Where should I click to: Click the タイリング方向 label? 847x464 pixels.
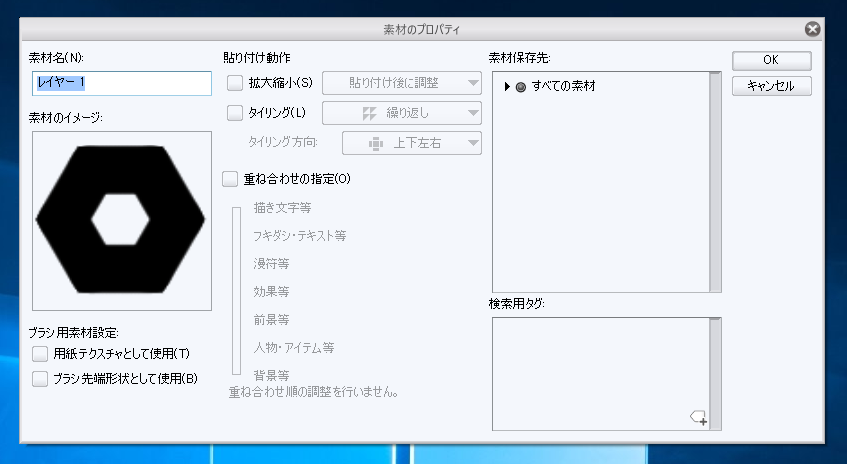coord(283,143)
